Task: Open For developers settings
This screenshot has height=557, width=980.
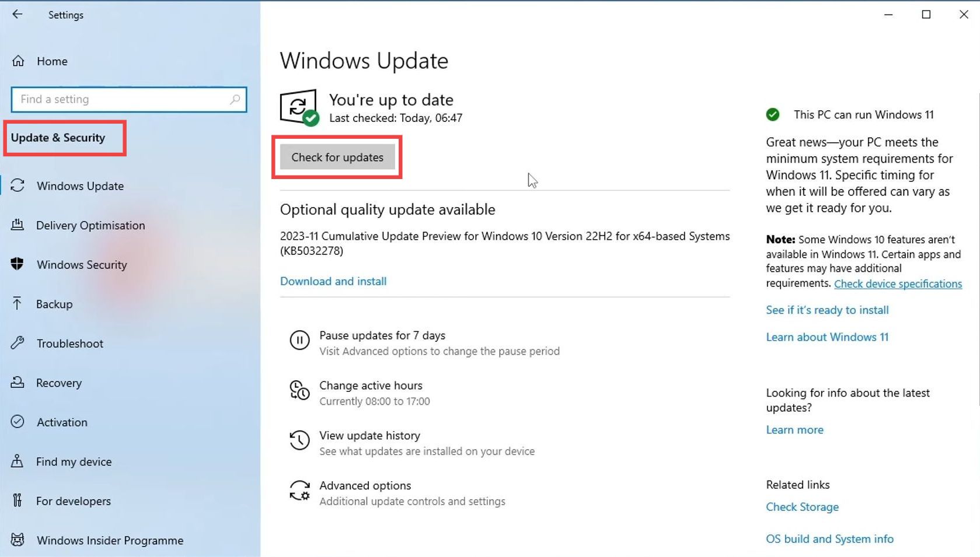Action: (x=74, y=501)
